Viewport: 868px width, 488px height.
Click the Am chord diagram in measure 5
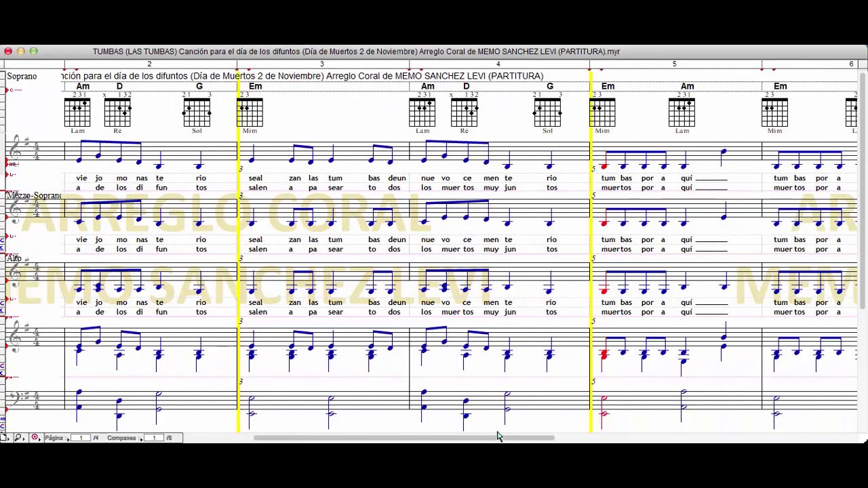(x=682, y=113)
